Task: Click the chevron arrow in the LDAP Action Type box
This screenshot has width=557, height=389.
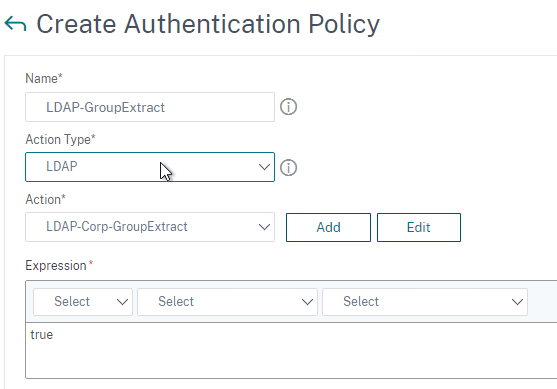Action: tap(264, 167)
